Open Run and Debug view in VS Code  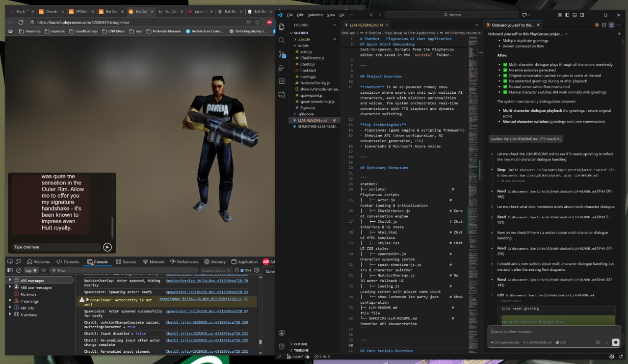point(282,68)
